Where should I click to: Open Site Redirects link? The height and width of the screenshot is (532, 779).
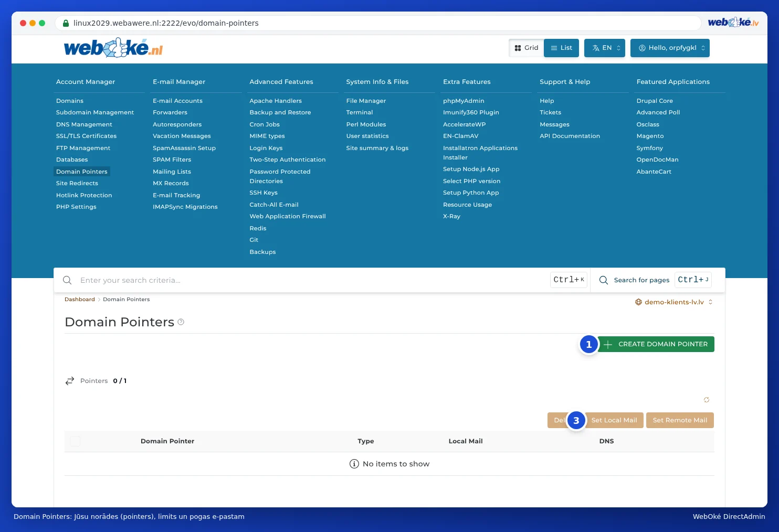pyautogui.click(x=77, y=183)
